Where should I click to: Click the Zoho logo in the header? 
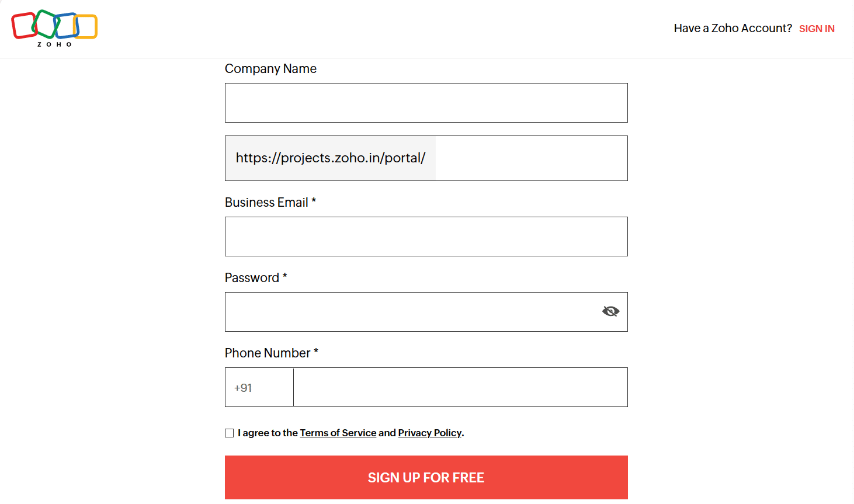pos(54,28)
